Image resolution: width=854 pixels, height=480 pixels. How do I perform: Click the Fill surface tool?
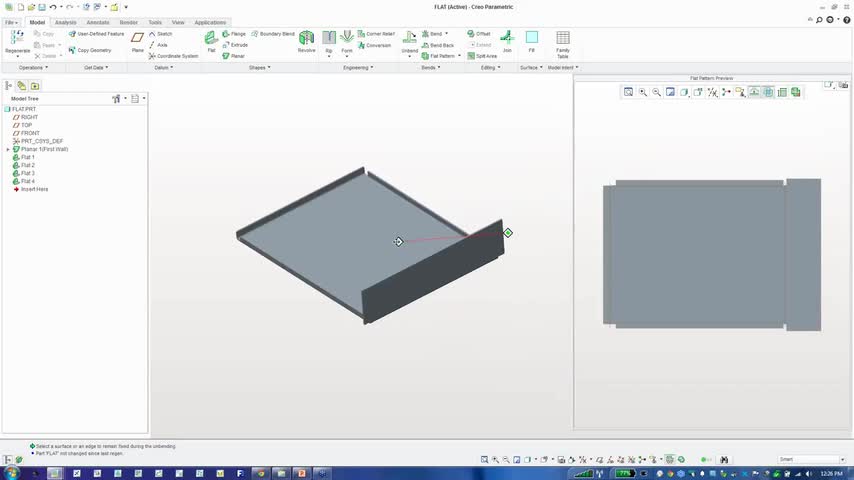pyautogui.click(x=532, y=41)
